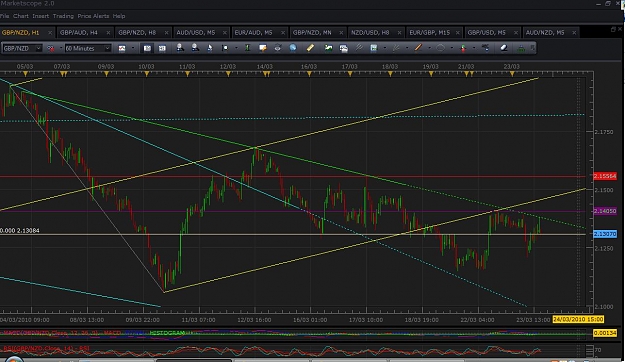This screenshot has width=625, height=362.
Task: Open the Help menu
Action: click(119, 16)
